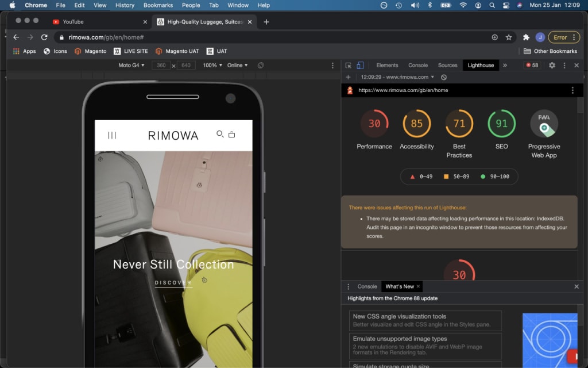Open the RIMOWA shopping bag icon
This screenshot has height=368, width=588.
tap(232, 135)
